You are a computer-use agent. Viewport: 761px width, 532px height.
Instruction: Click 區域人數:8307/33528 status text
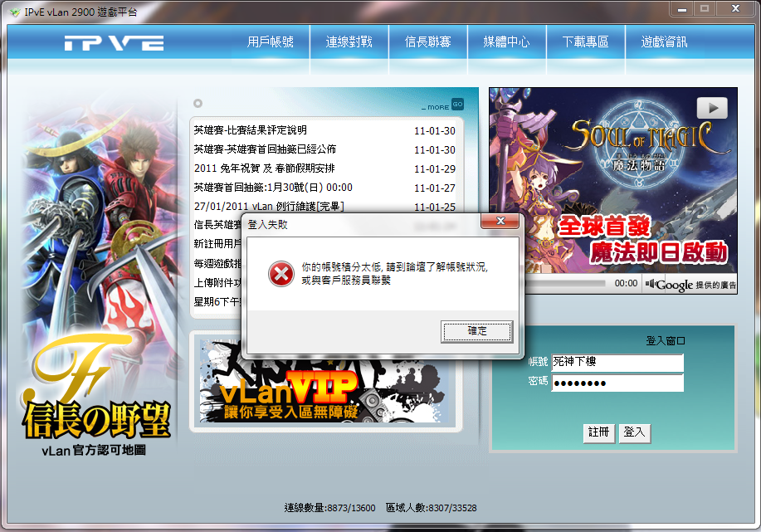coord(431,508)
